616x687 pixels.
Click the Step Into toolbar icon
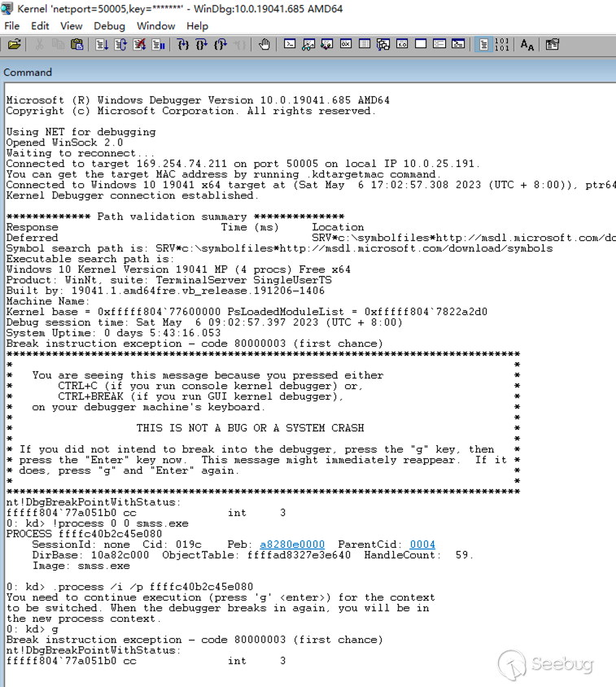click(183, 44)
